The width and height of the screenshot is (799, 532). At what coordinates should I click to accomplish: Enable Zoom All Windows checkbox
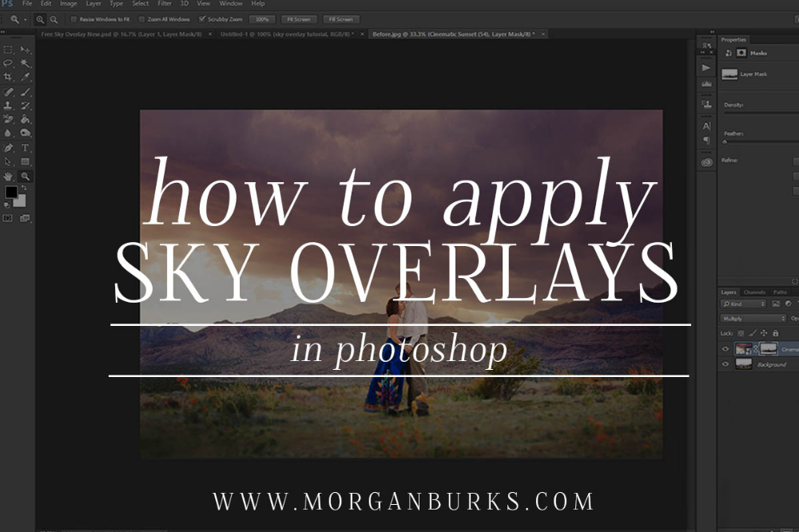click(141, 19)
